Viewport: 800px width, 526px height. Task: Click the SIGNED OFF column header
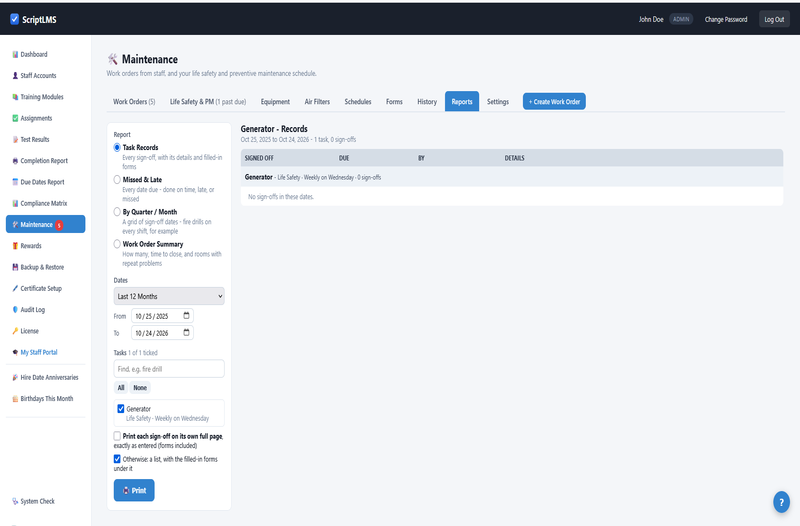tap(259, 158)
